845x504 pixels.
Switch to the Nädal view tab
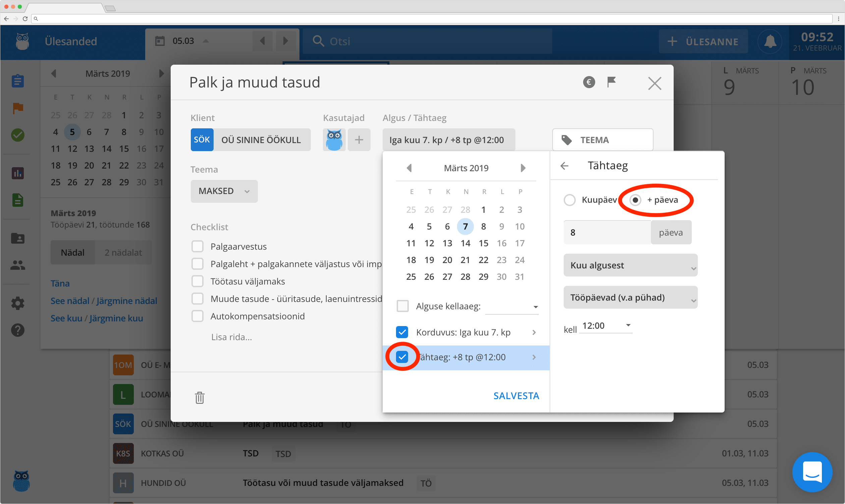tap(73, 252)
